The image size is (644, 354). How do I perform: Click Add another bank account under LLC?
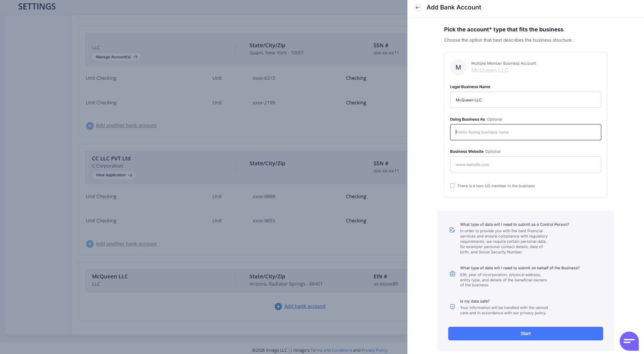coord(126,126)
